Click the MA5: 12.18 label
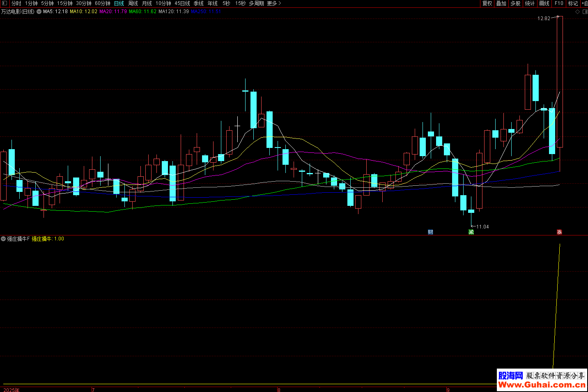 pos(55,12)
